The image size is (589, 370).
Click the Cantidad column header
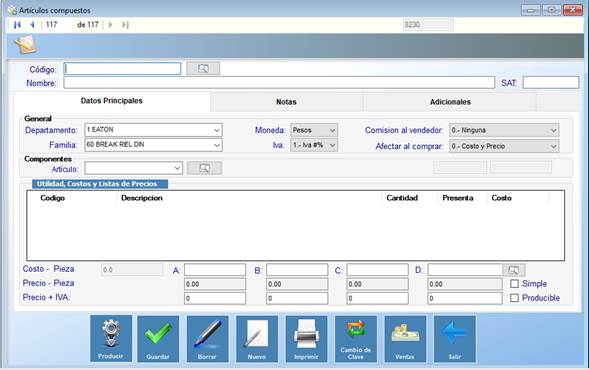pos(402,198)
